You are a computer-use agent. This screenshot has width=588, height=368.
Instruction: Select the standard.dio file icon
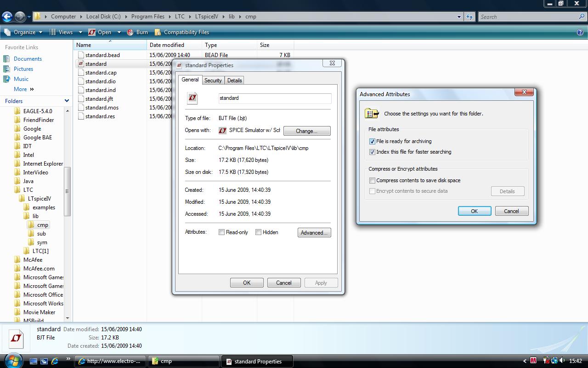tap(81, 81)
